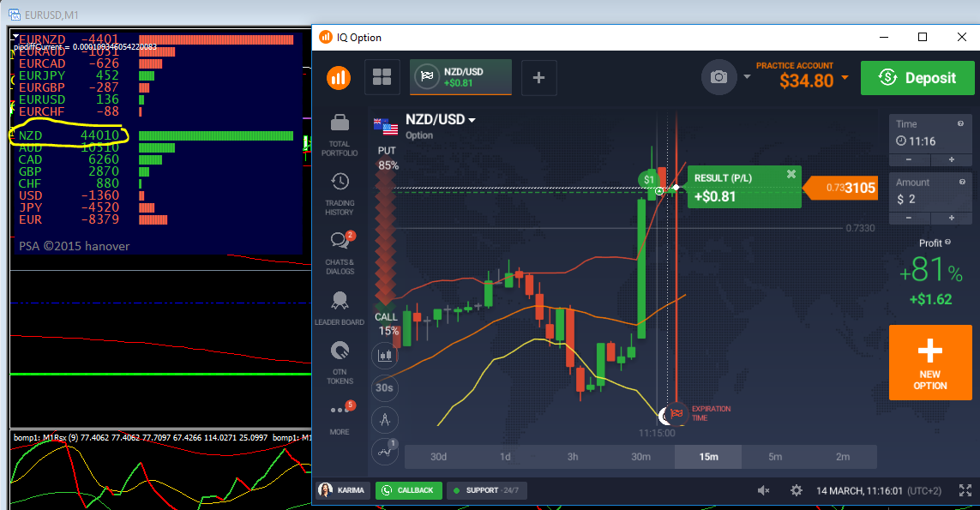Viewport: 980px width, 510px height.
Task: Open the Profit help question icon
Action: point(948,242)
